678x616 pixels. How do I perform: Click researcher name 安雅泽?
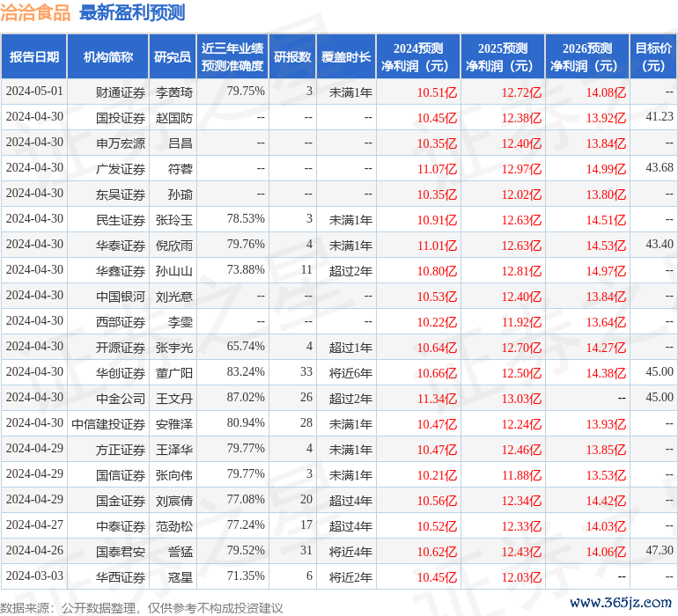pos(173,423)
